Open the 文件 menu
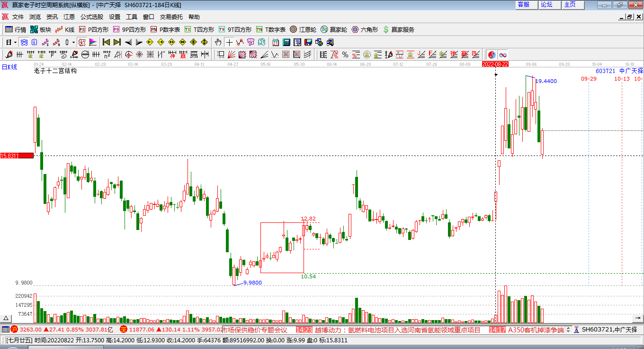The width and height of the screenshot is (644, 349). [18, 17]
